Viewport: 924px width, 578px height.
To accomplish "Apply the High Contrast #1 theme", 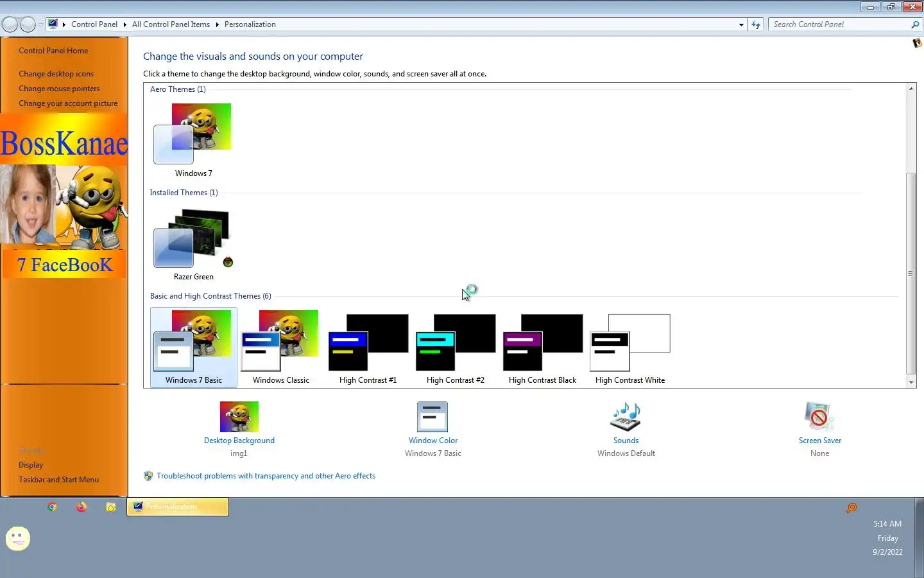I will pyautogui.click(x=368, y=347).
